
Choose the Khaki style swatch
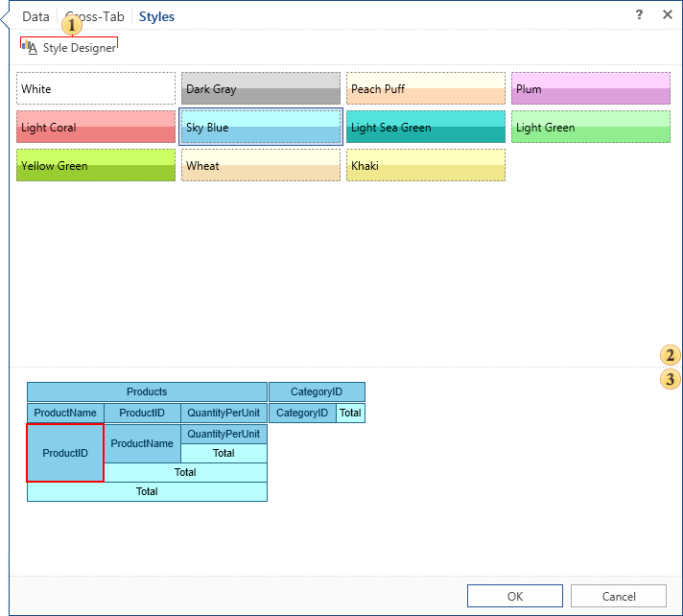tap(426, 165)
